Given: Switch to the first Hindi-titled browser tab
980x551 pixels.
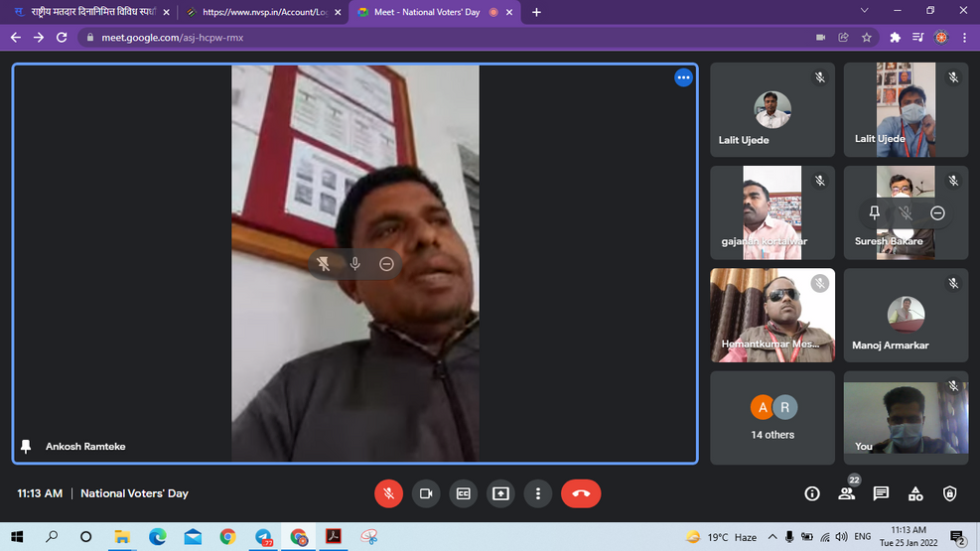Looking at the screenshot, I should (x=87, y=12).
